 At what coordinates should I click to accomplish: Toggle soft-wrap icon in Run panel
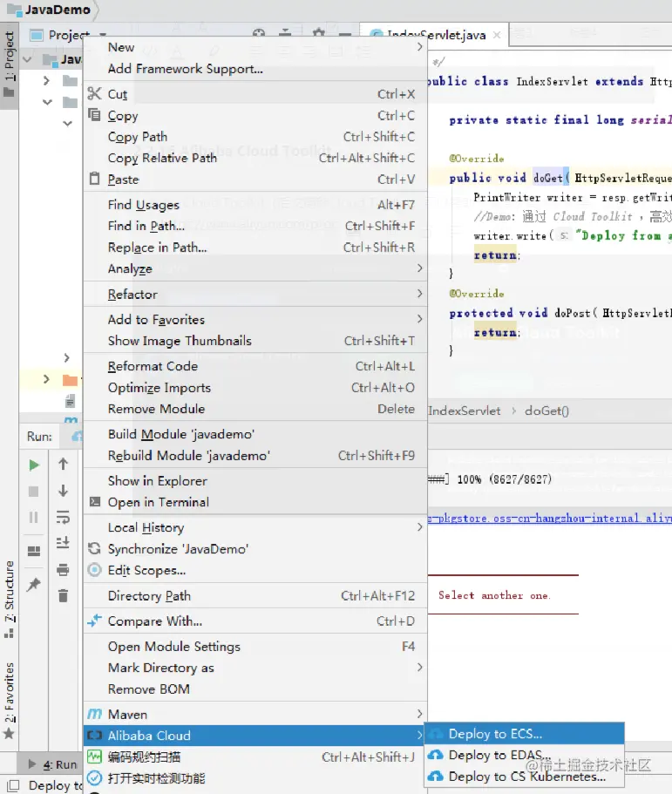(64, 517)
